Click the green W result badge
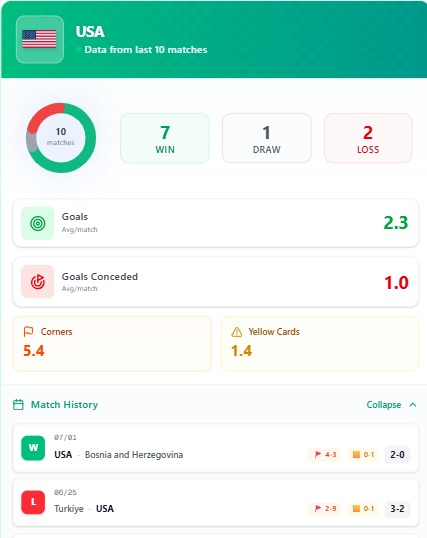 (x=33, y=448)
